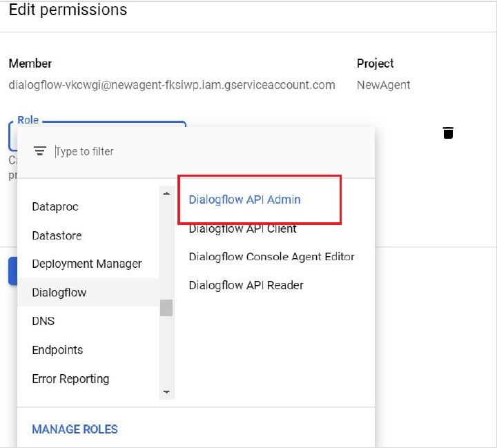Click scroll up arrow in category list

(166, 194)
